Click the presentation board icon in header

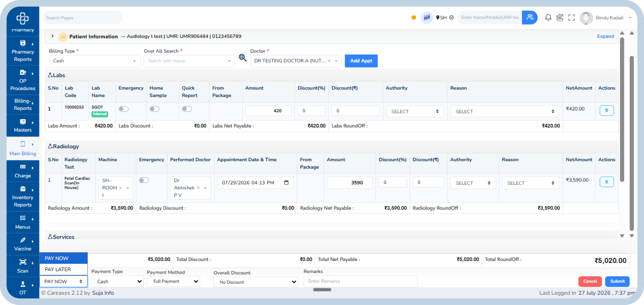point(560,17)
